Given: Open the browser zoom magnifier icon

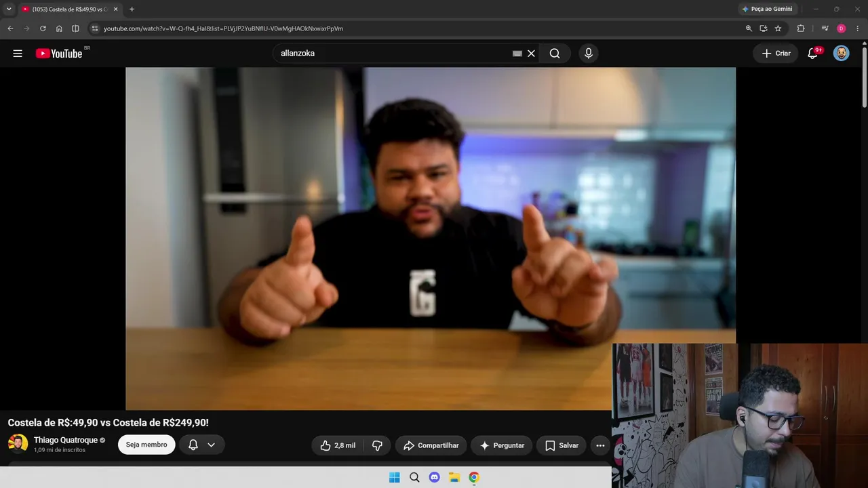Looking at the screenshot, I should coord(749,28).
